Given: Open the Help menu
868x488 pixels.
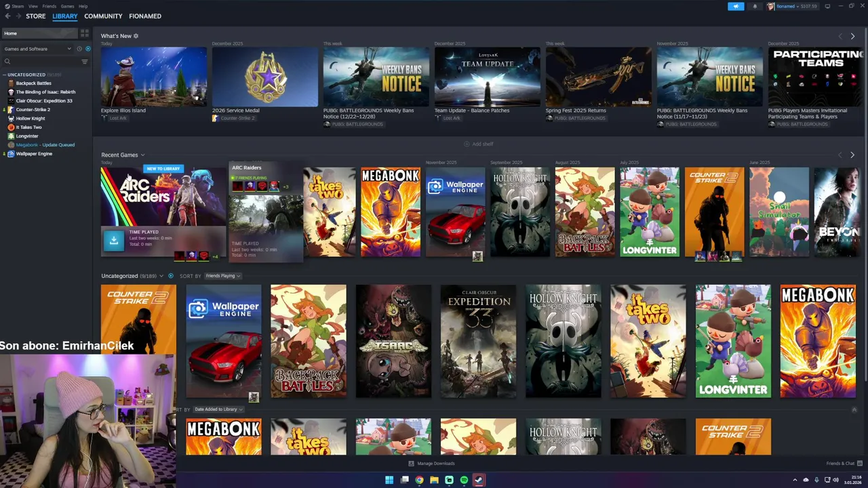Looking at the screenshot, I should coord(83,6).
